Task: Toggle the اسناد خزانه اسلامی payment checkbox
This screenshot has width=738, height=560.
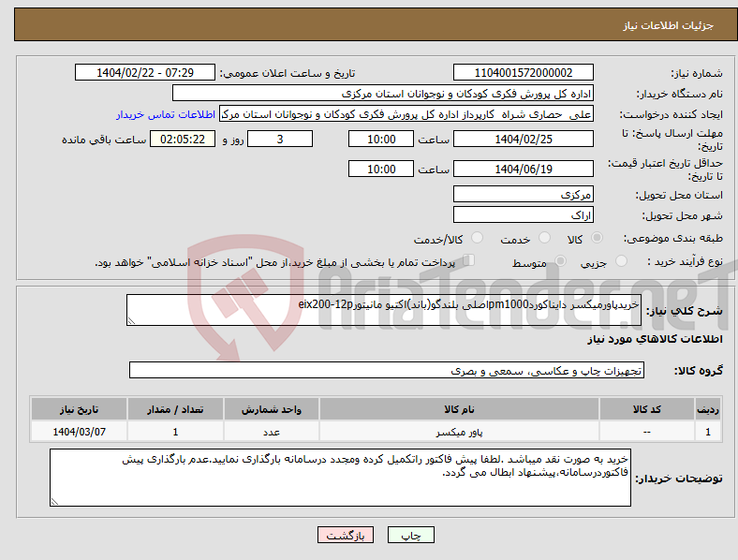Action: (x=468, y=260)
